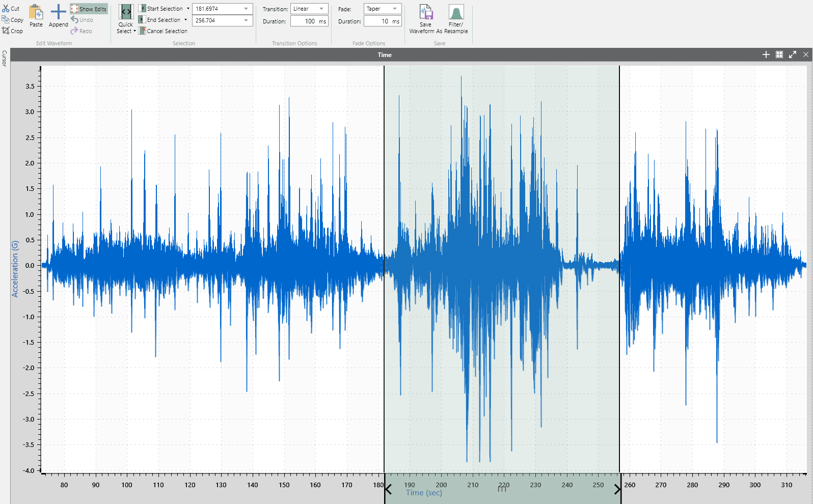Close the Time graph panel
813x504 pixels.
[x=805, y=54]
